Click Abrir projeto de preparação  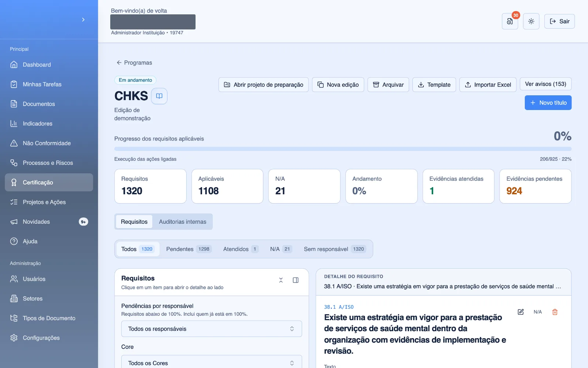click(x=263, y=85)
